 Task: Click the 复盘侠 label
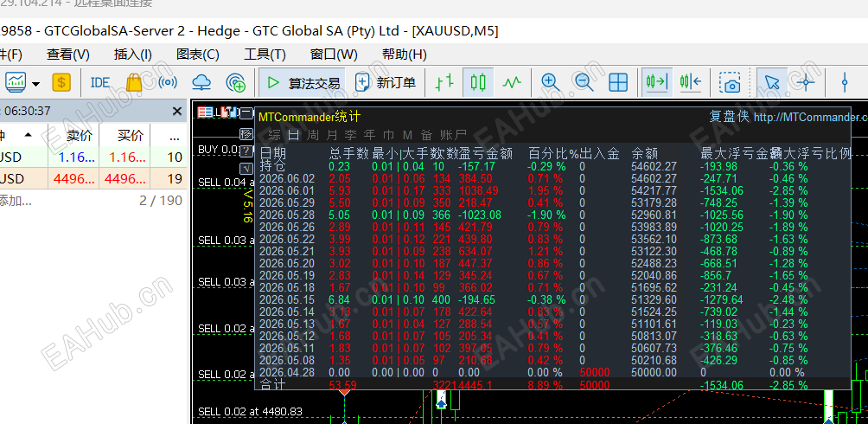pyautogui.click(x=729, y=117)
